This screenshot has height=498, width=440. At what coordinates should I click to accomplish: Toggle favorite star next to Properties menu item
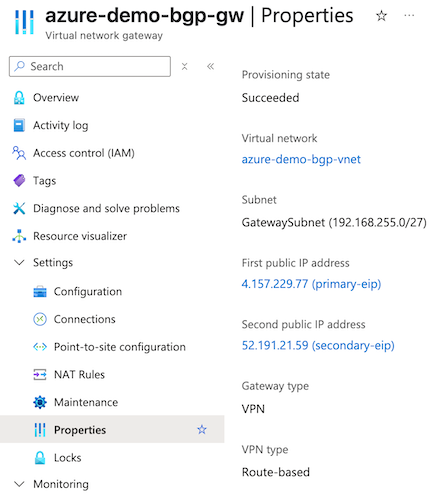coord(202,429)
